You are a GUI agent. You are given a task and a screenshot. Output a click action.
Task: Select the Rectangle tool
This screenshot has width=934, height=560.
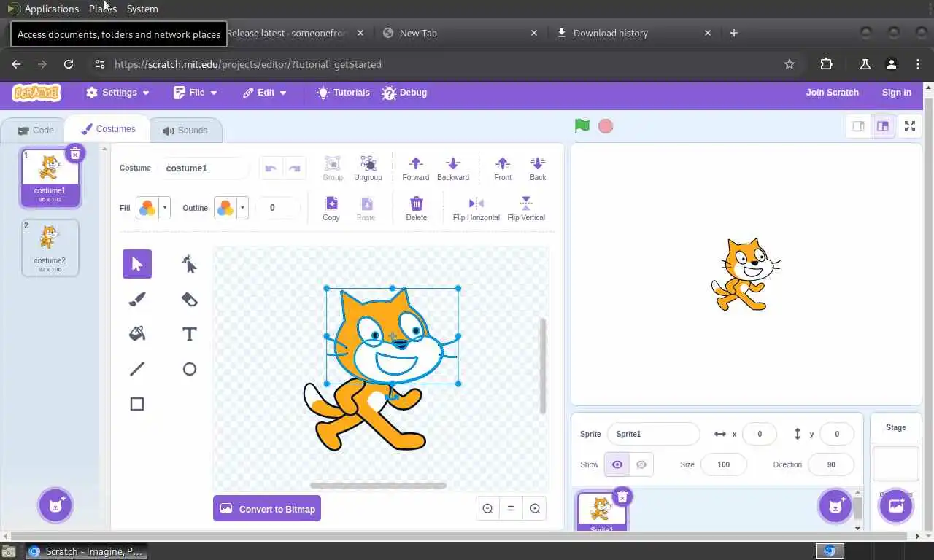tap(137, 404)
